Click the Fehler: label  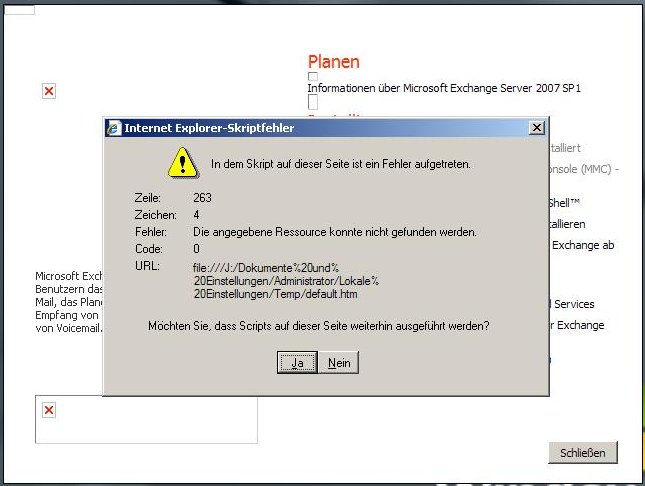(151, 232)
